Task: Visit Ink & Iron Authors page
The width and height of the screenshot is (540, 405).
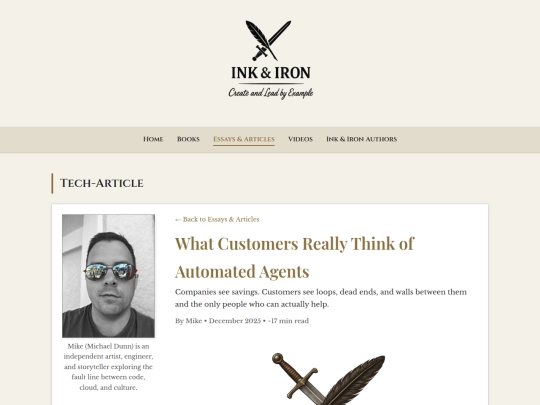Action: [362, 139]
